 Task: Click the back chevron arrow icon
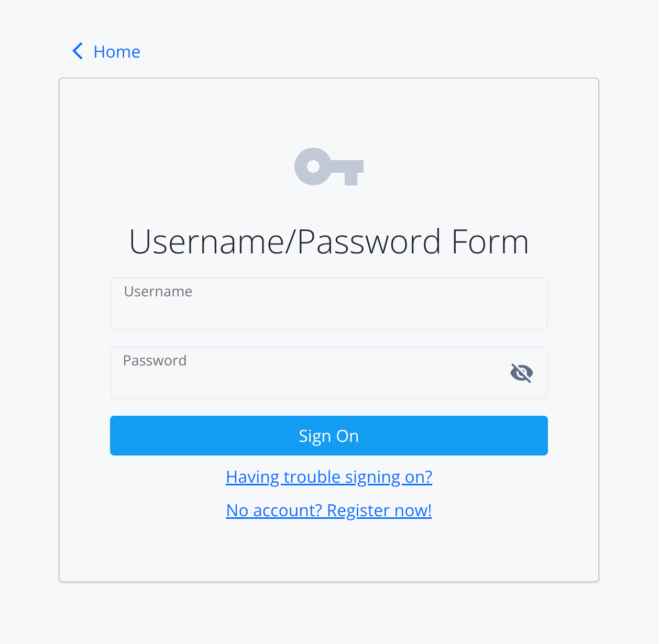point(78,51)
